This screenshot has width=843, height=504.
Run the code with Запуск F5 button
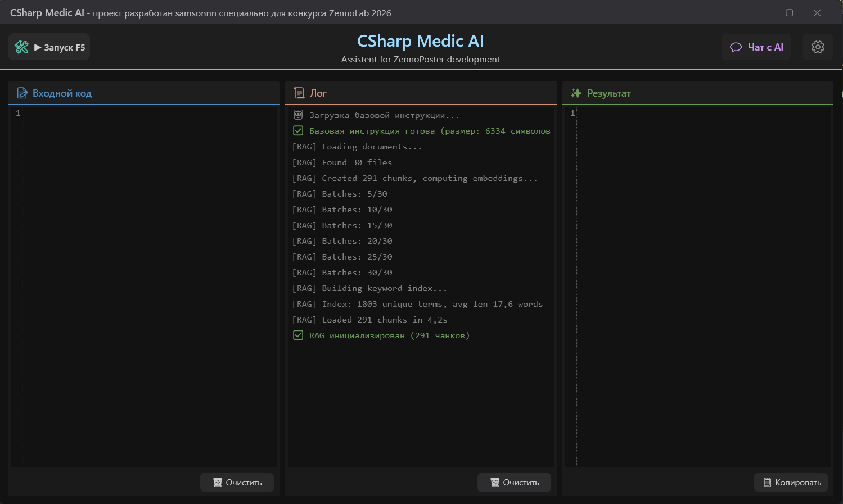[x=49, y=47]
